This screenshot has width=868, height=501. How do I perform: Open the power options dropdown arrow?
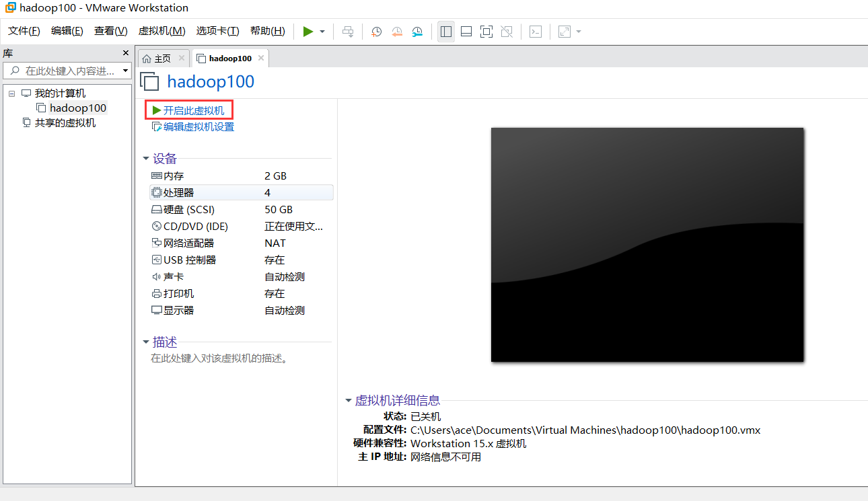(322, 32)
